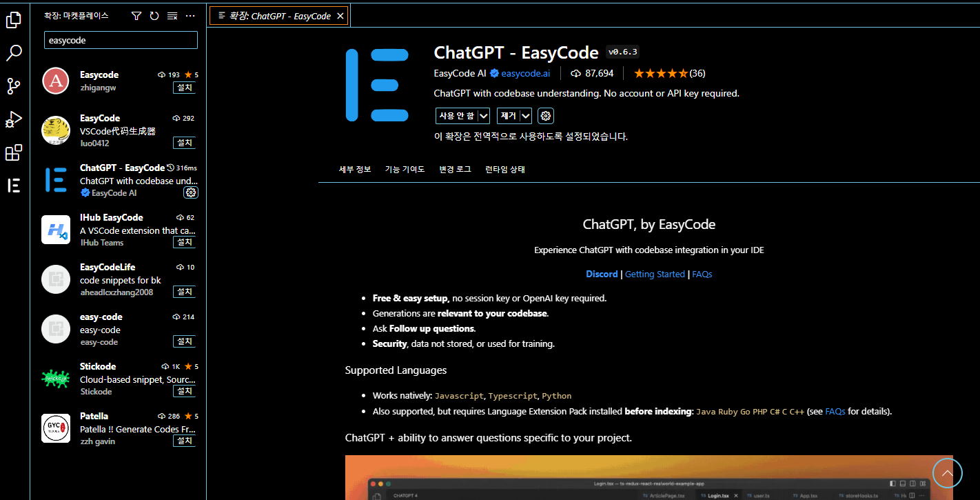Click the scroll-to-top arrow button
This screenshot has height=500, width=980.
pos(947,473)
